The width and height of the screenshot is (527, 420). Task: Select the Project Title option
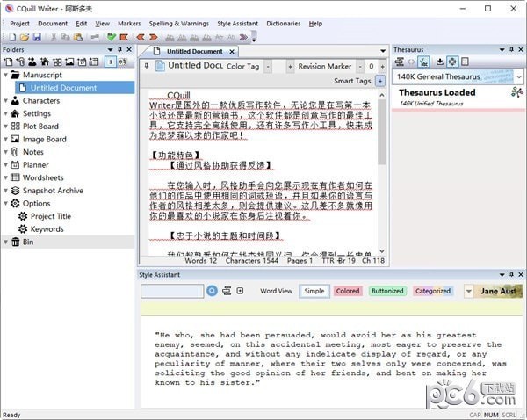51,216
